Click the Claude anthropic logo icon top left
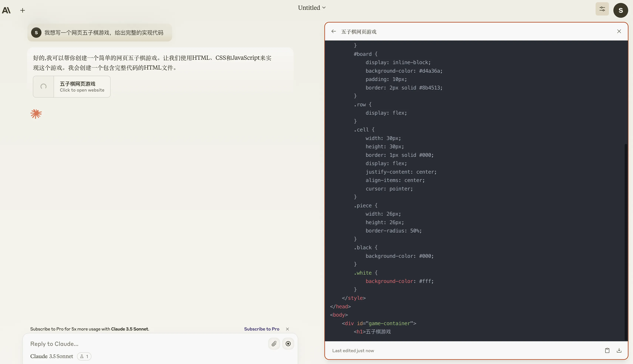633x364 pixels. click(x=6, y=10)
